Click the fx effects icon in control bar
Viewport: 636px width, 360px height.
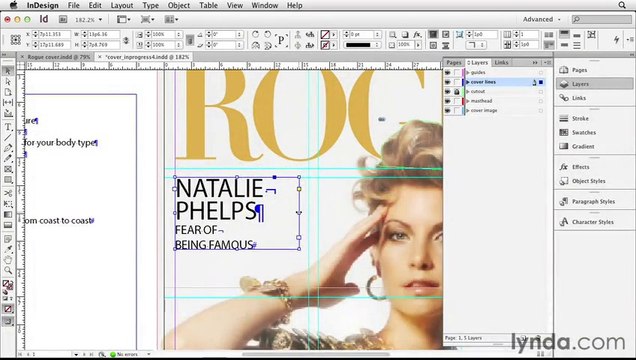[x=417, y=35]
